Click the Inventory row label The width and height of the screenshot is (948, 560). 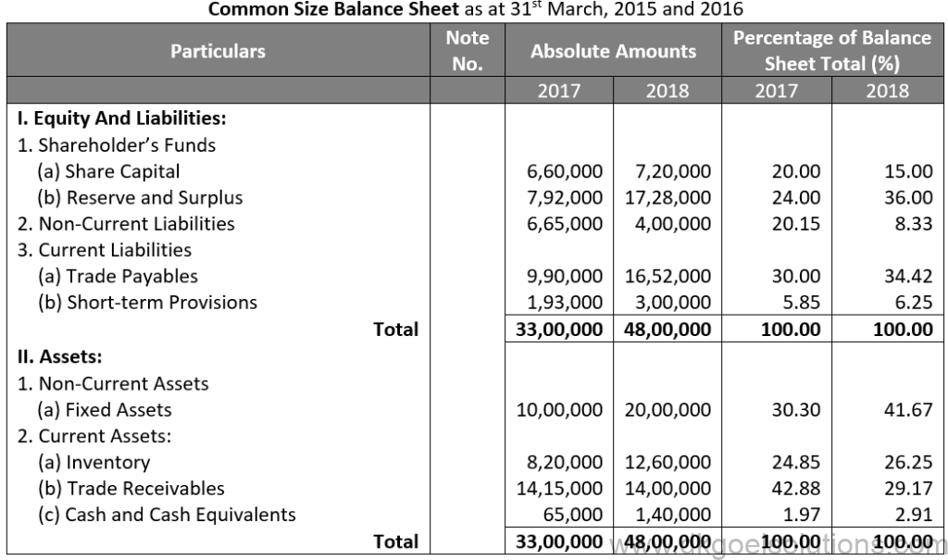point(94,462)
